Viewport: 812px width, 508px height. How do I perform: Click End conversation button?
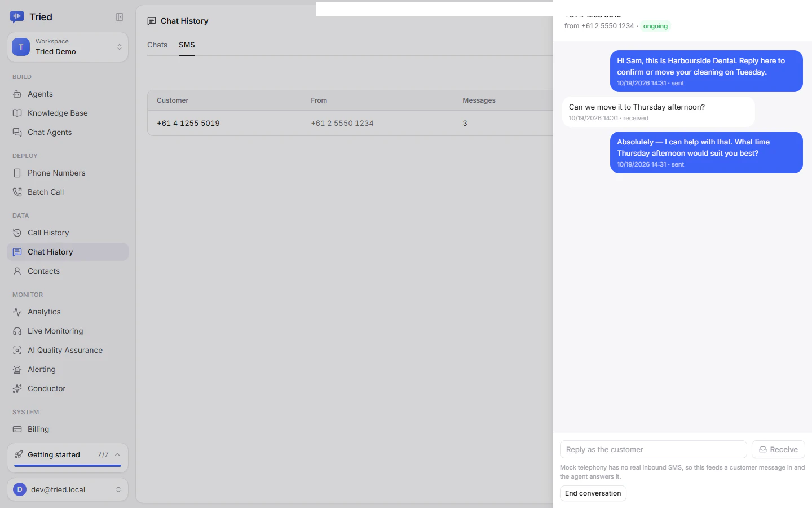tap(593, 493)
